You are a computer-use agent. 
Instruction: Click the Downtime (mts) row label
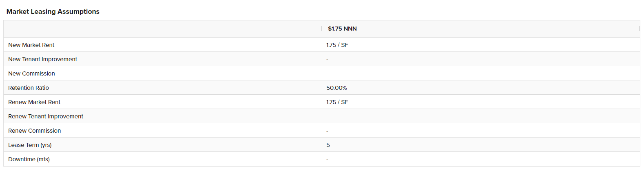click(29, 159)
